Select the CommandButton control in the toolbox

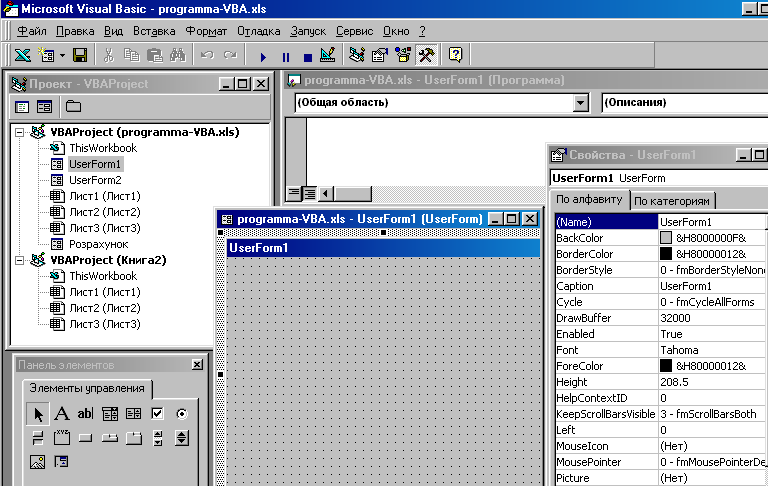point(85,438)
